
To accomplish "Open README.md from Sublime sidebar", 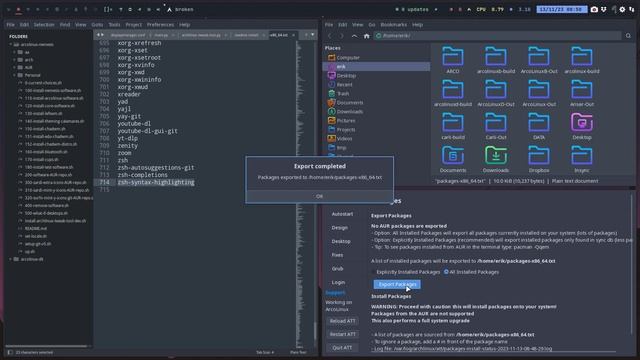I will pos(36,228).
